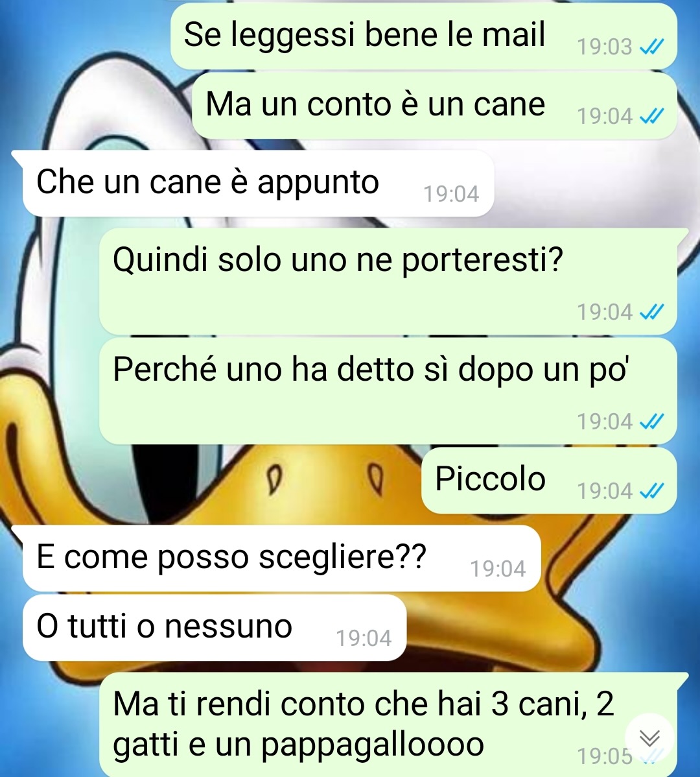Tap message 'Perché uno ha detto sì dopo un po'
This screenshot has width=700, height=777.
[x=388, y=390]
